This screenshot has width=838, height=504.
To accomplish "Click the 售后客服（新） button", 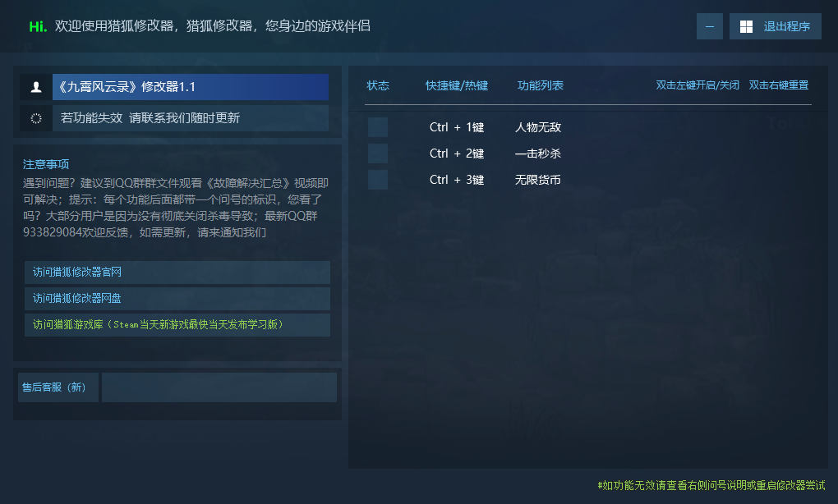I will pos(58,387).
